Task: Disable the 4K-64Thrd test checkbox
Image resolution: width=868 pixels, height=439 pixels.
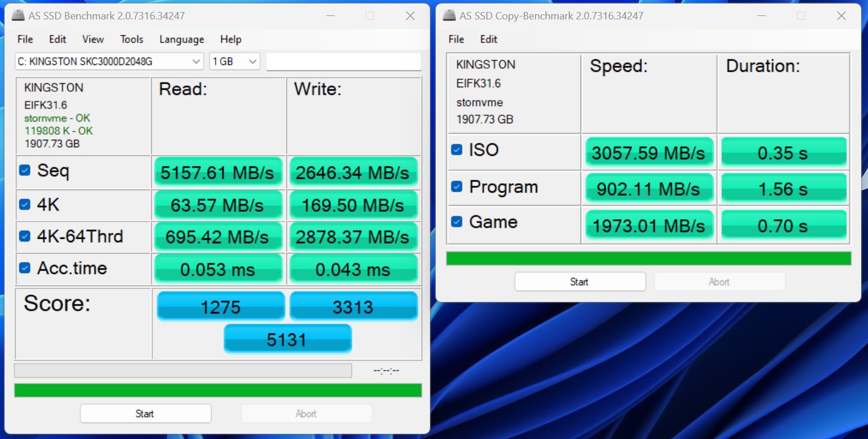Action: tap(25, 236)
